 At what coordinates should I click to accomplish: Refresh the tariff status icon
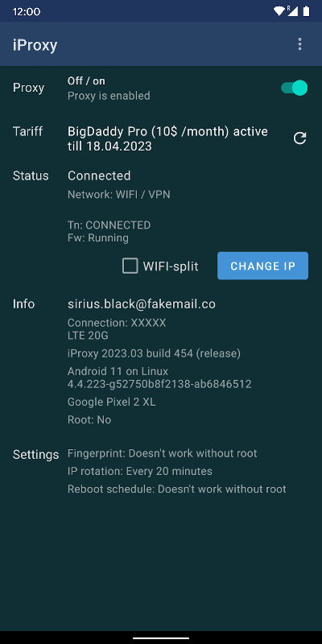point(299,138)
